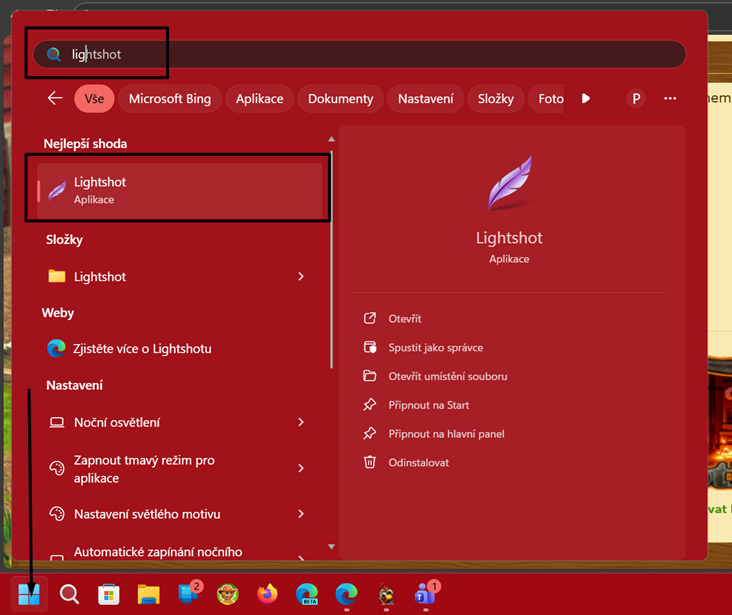732x615 pixels.
Task: Expand Automatické zapínání nočního chevron
Action: (x=301, y=557)
